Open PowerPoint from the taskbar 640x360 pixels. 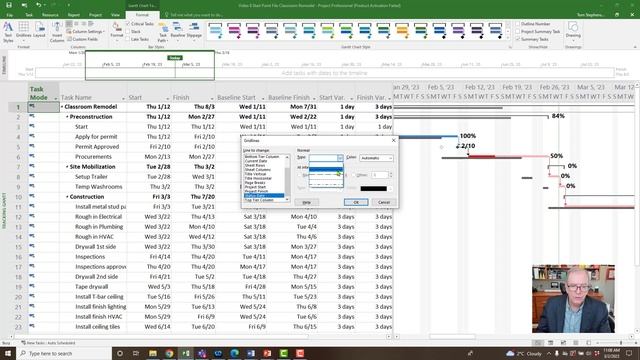[267, 353]
